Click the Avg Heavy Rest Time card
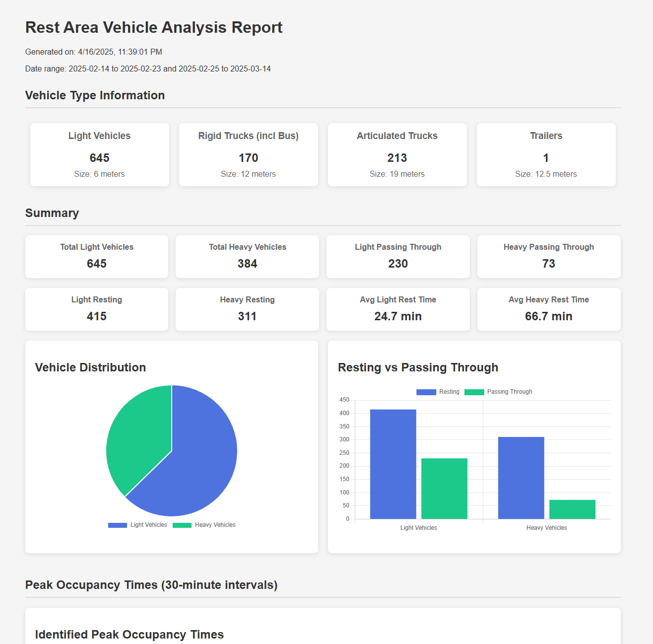 (548, 309)
